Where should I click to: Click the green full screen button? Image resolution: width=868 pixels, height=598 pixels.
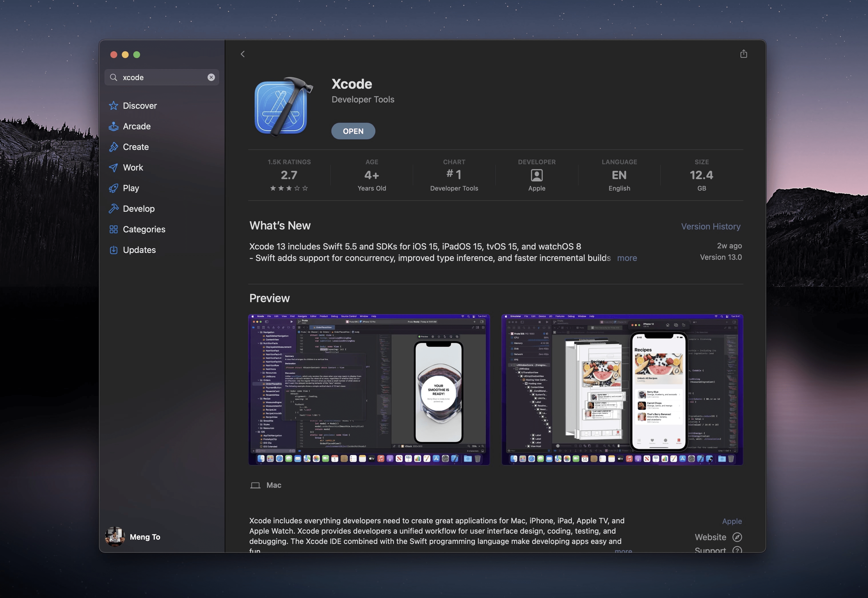coord(137,55)
